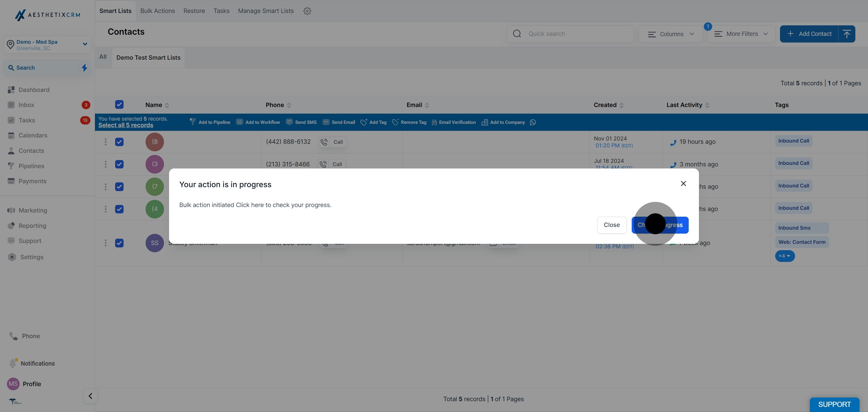This screenshot has width=868, height=412.
Task: Click the upload arrow icon beside Add Contact
Action: [x=846, y=34]
